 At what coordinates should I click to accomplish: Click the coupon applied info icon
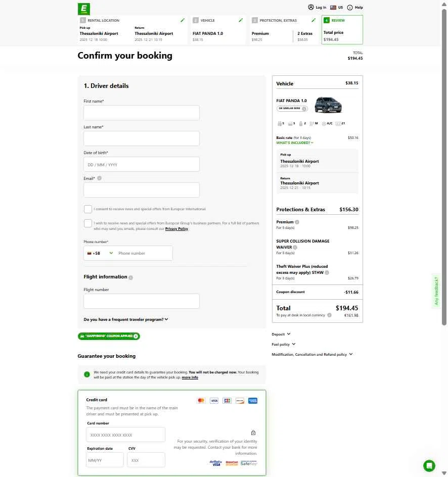point(136,336)
